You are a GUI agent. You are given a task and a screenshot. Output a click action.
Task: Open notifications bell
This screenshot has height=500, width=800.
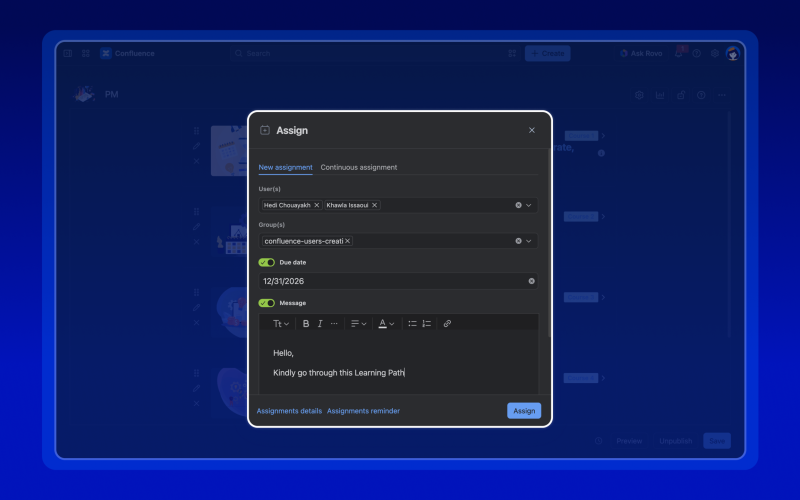pos(679,53)
